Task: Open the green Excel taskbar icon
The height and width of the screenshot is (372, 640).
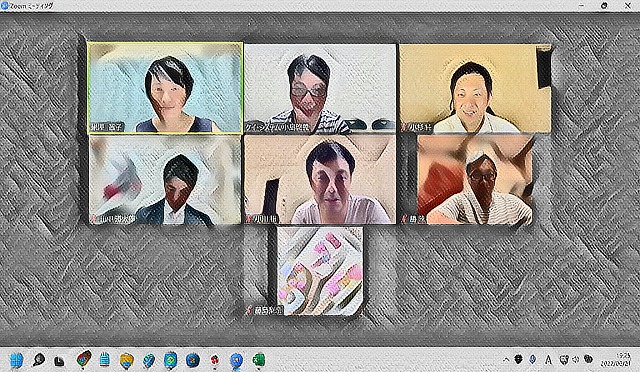Action: coord(258,360)
